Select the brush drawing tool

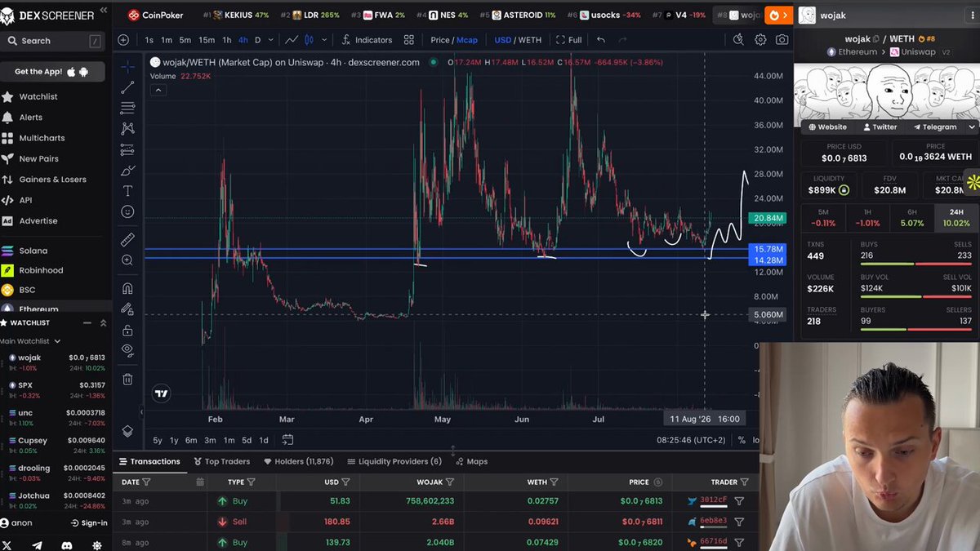127,171
